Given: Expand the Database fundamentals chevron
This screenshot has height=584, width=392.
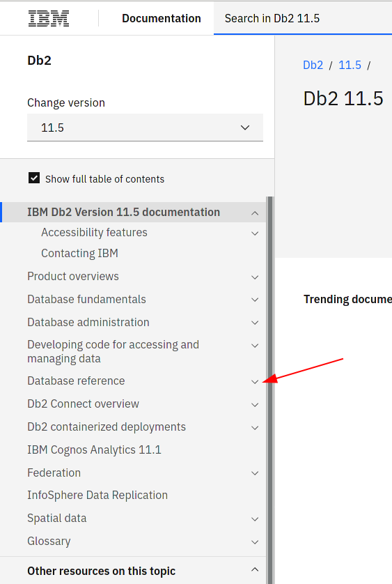Looking at the screenshot, I should tap(255, 300).
